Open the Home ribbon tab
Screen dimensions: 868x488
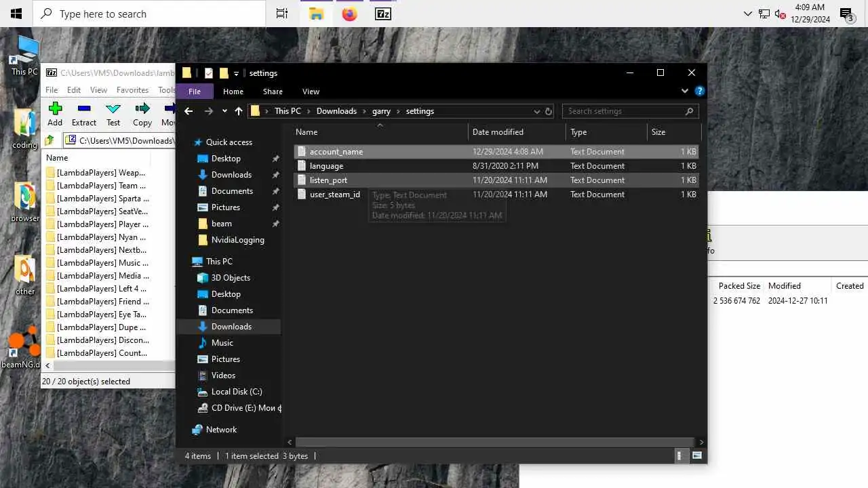[x=233, y=91]
